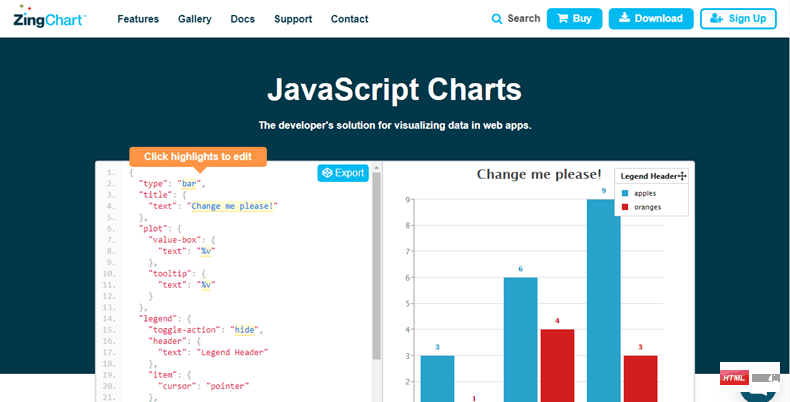
Task: Open the Support page
Action: (293, 19)
